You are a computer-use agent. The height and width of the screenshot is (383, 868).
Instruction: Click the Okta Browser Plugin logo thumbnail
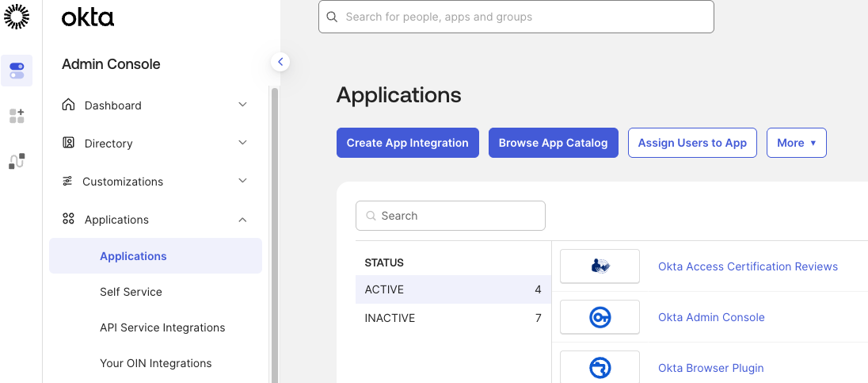tap(600, 367)
